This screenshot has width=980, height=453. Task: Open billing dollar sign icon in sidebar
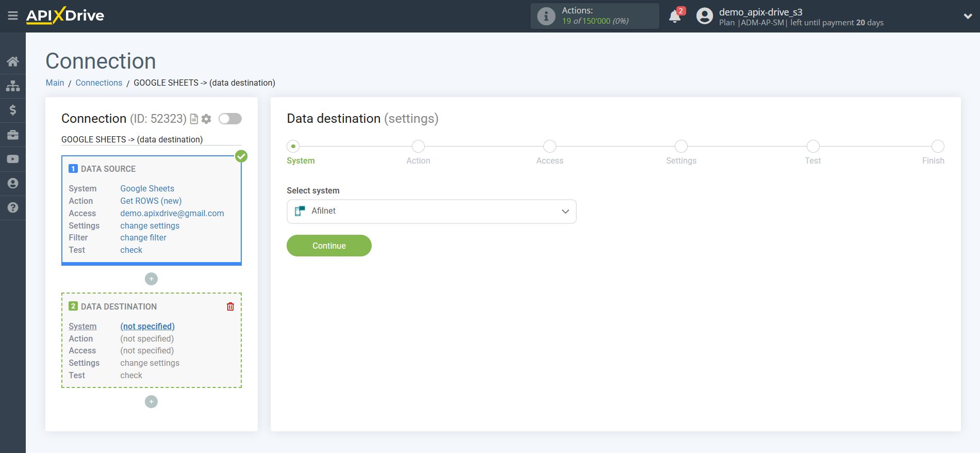click(x=13, y=110)
